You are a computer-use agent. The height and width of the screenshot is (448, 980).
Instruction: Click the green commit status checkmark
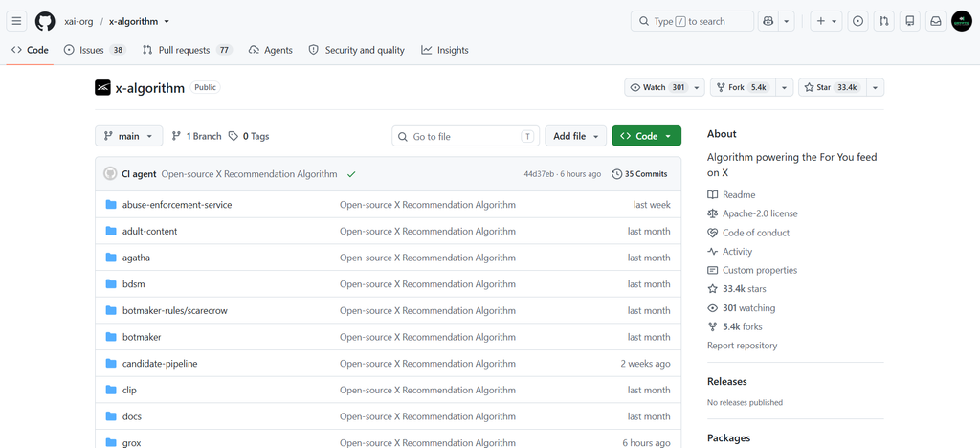(351, 174)
